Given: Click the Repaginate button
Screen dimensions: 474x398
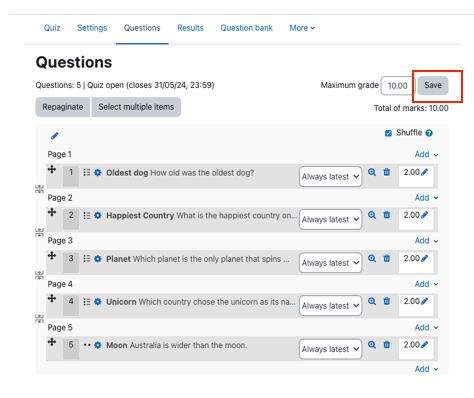Looking at the screenshot, I should tap(63, 107).
